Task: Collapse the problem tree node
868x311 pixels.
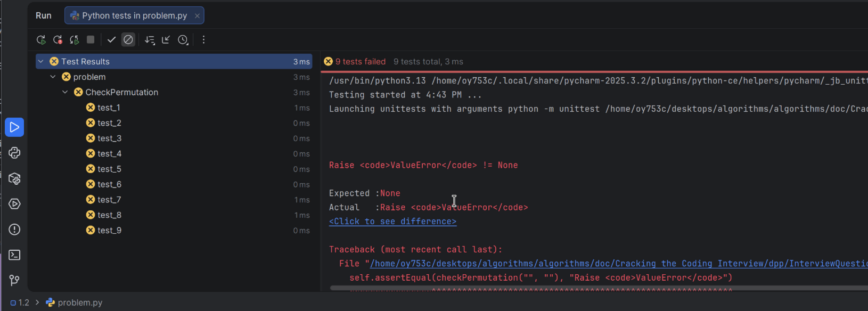Action: [x=53, y=77]
